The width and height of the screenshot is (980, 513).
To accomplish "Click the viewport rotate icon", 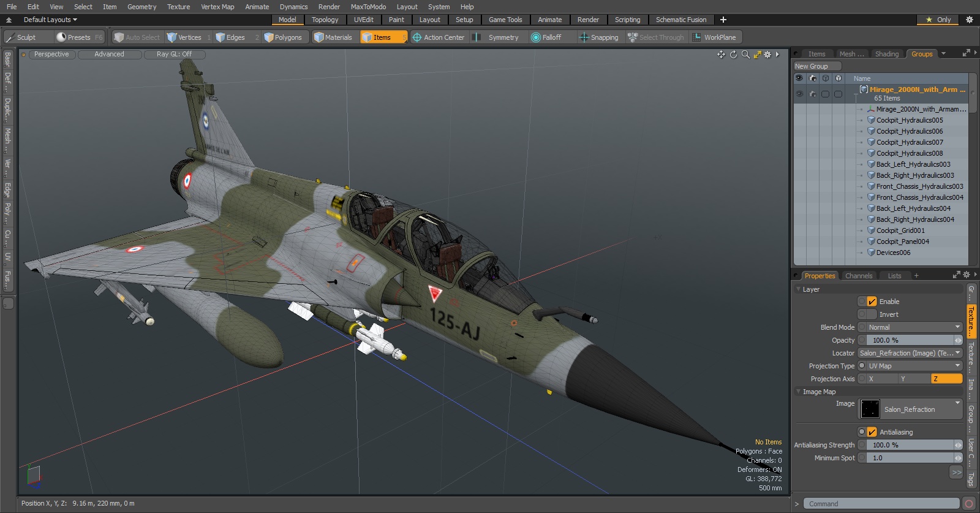I will tap(734, 55).
